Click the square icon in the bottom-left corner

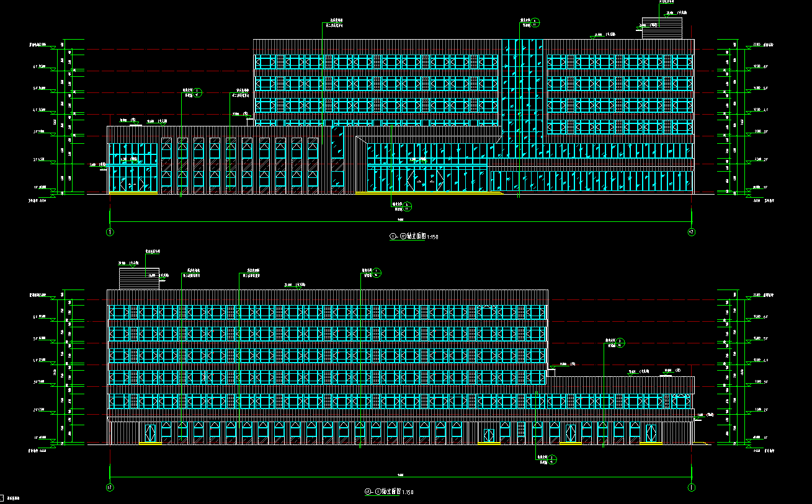2,498
